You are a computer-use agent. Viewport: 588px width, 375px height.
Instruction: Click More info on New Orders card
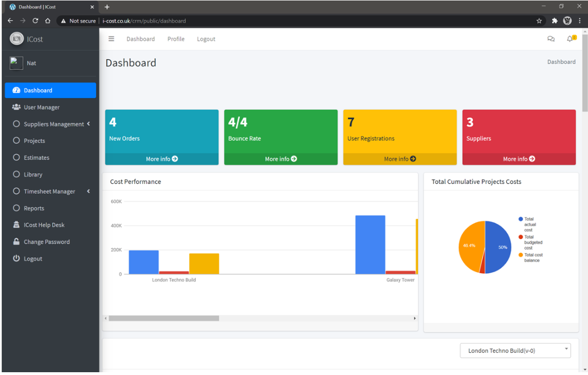coord(162,159)
